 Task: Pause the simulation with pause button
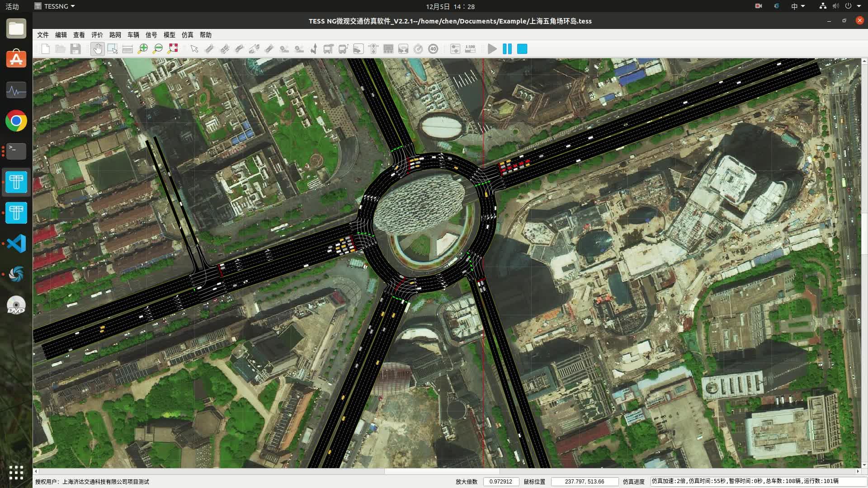pos(507,49)
